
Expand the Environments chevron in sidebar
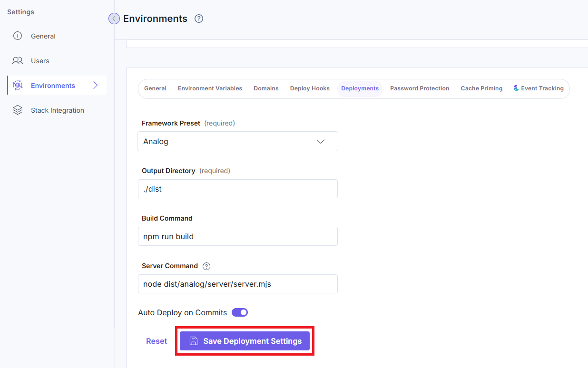point(96,86)
